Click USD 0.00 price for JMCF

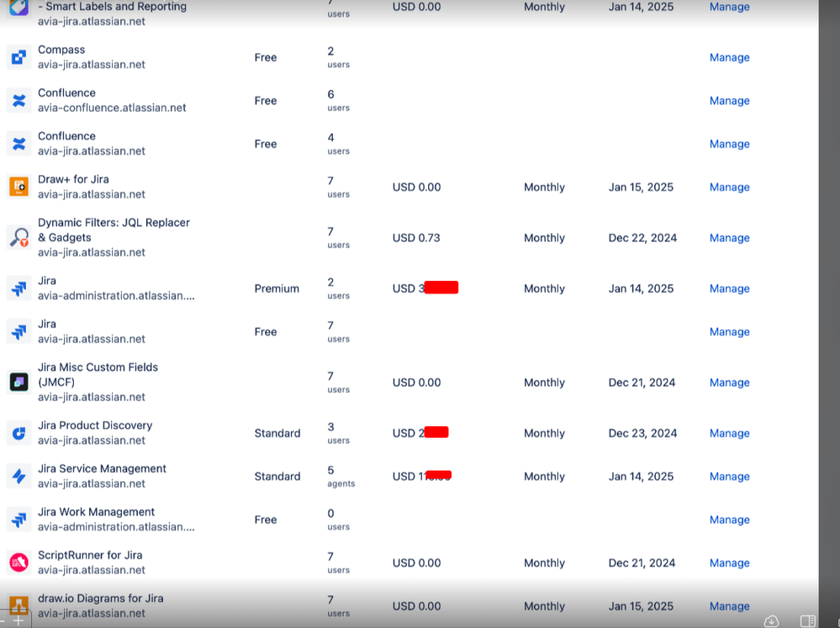(416, 383)
